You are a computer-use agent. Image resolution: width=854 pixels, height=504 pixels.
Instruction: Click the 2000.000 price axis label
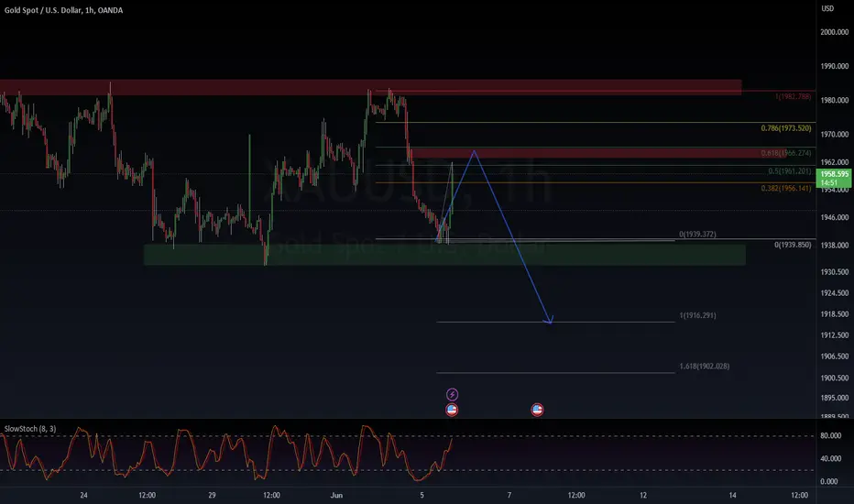(835, 32)
